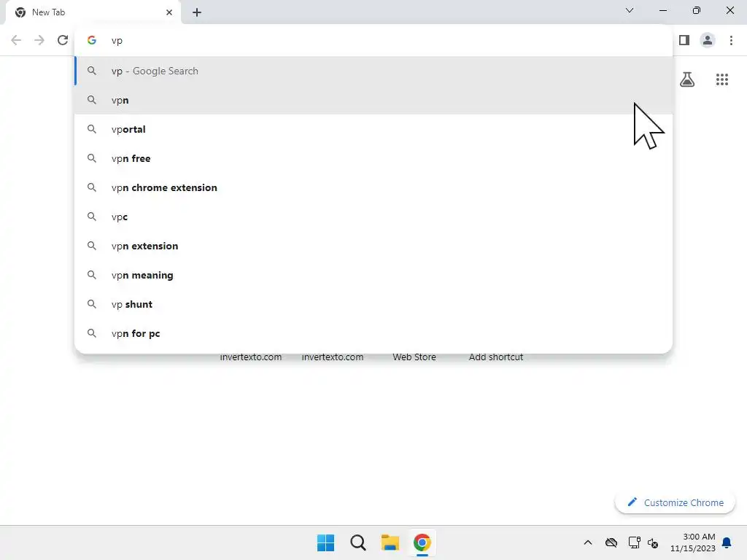The width and height of the screenshot is (747, 560).
Task: Click the network display tray icon
Action: coord(634,542)
